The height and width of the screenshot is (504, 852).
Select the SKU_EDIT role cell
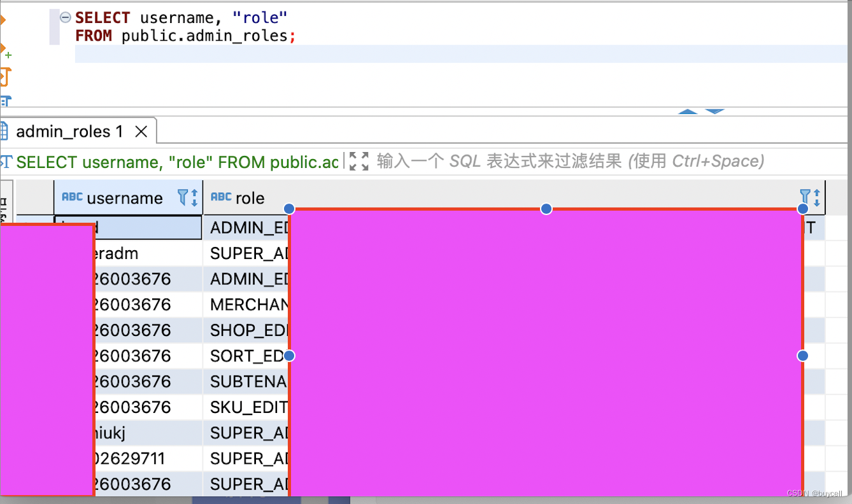[250, 407]
